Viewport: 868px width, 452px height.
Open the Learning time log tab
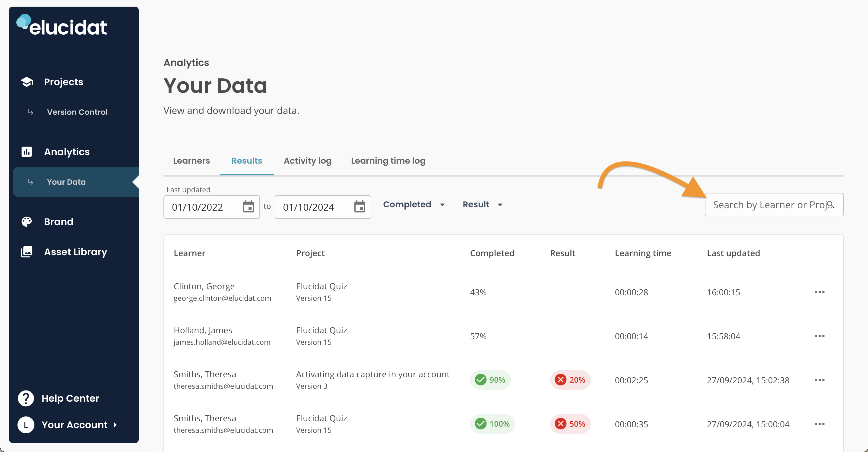pos(388,161)
